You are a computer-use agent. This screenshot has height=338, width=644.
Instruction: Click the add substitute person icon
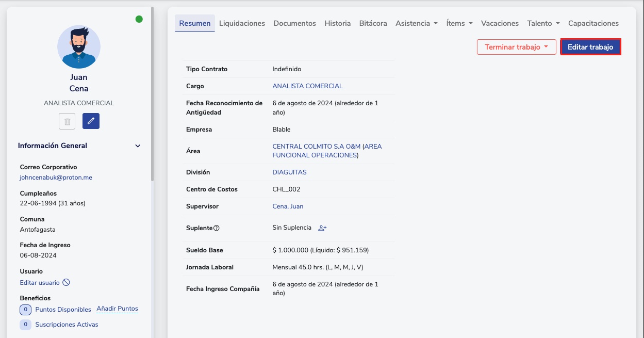point(322,228)
